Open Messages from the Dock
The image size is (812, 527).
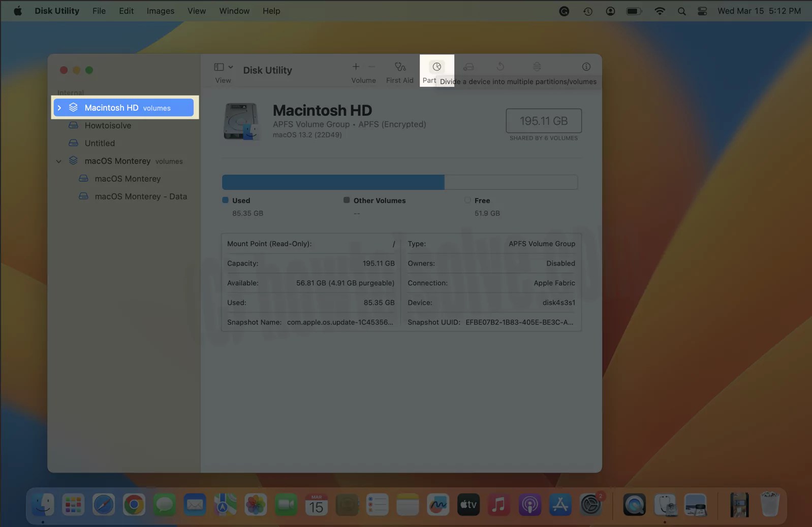[165, 505]
